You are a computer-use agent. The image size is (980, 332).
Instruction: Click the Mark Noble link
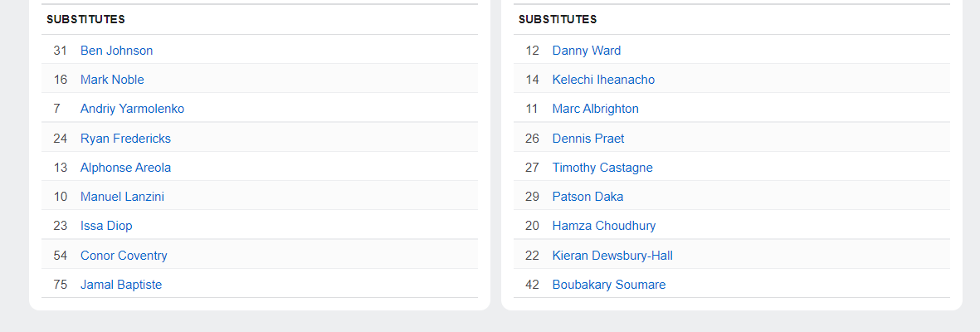(x=112, y=80)
